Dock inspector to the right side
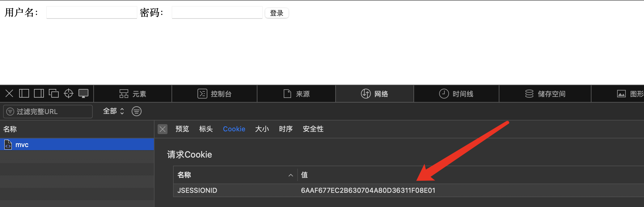 click(x=39, y=93)
